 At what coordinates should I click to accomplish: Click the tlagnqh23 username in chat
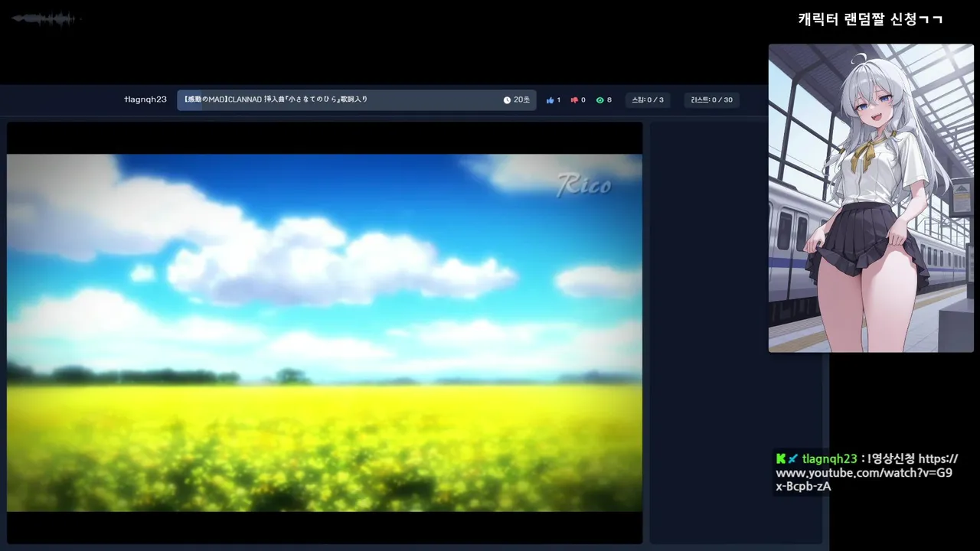tap(829, 459)
